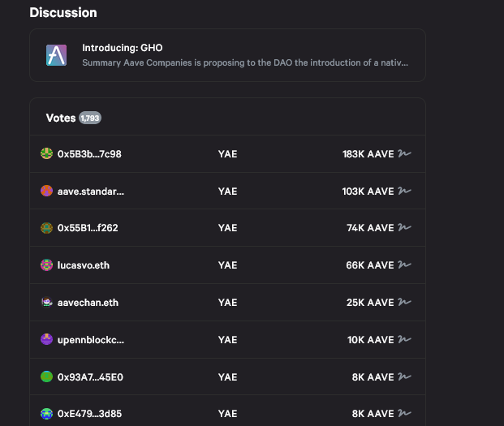Click the Aave logo thumbnail

coord(56,55)
